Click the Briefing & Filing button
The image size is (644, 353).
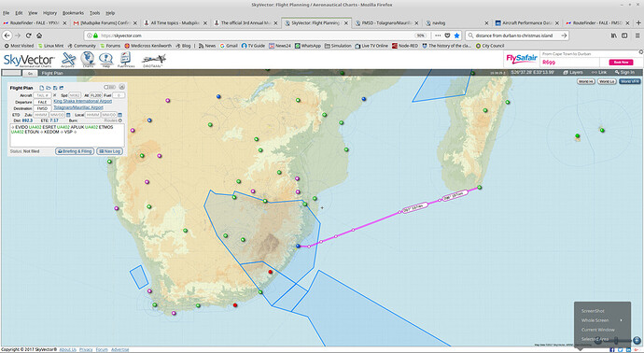coord(75,151)
